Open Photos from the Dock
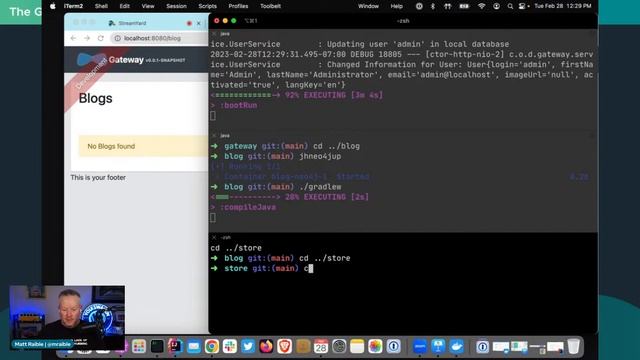This screenshot has width=640, height=360. pos(375,346)
